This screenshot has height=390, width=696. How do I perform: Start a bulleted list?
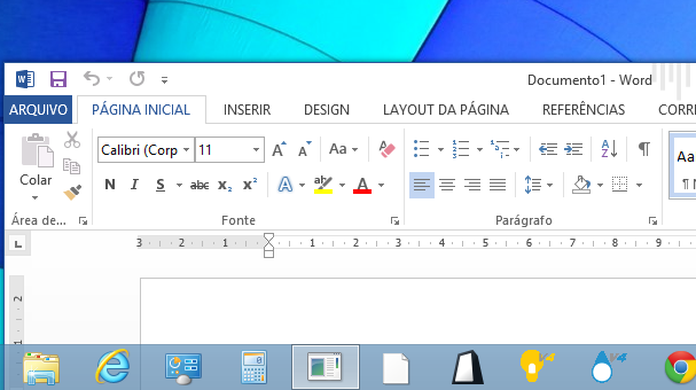421,149
